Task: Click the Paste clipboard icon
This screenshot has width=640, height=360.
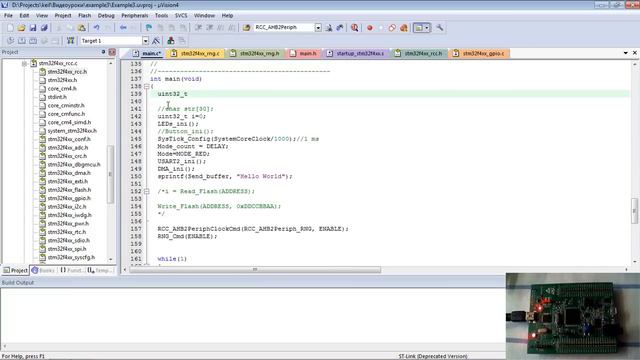Action: 82,28
